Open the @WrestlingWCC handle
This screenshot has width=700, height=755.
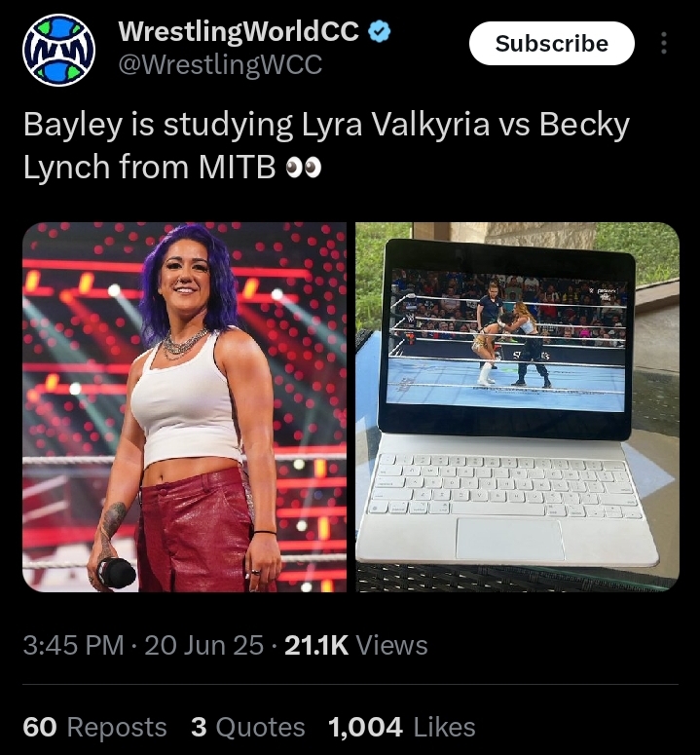coord(220,64)
